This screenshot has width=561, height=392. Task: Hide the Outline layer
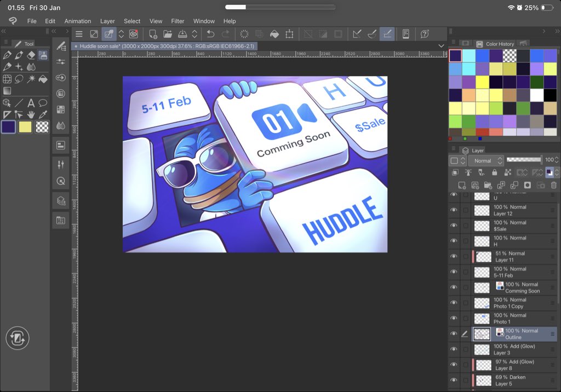pyautogui.click(x=454, y=334)
